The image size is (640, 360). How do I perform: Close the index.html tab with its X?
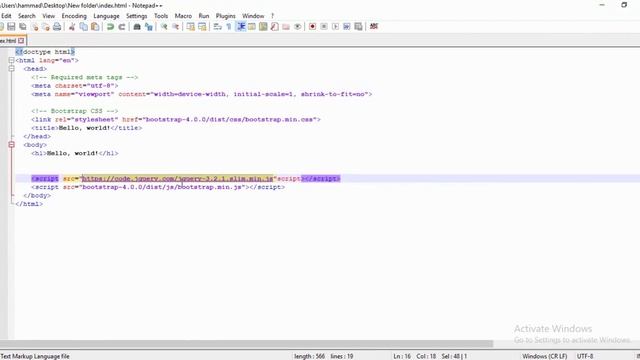pos(21,40)
